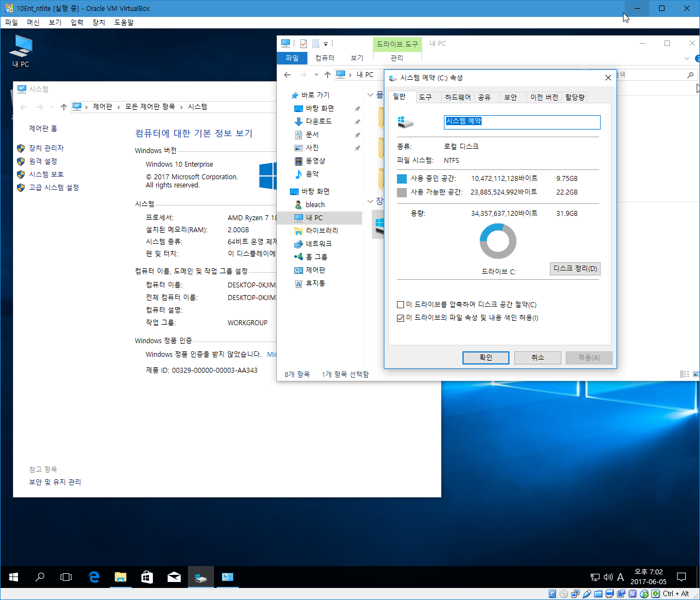Open Action Center notification icon

point(681,577)
